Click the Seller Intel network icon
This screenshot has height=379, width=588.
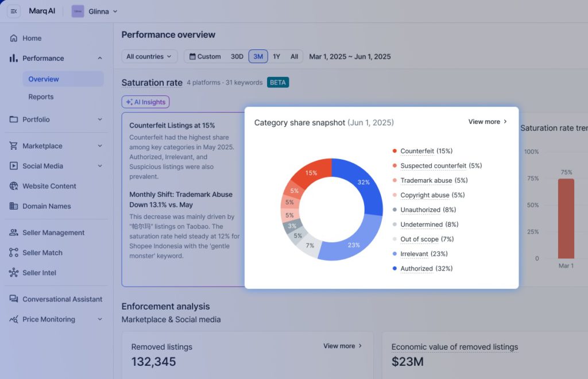pos(14,273)
